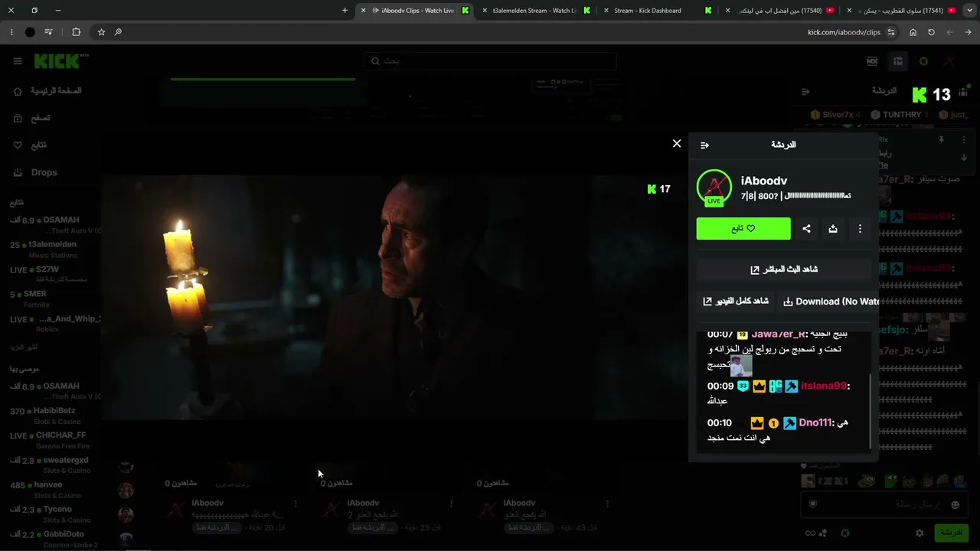Download the clip with no watermark

830,302
